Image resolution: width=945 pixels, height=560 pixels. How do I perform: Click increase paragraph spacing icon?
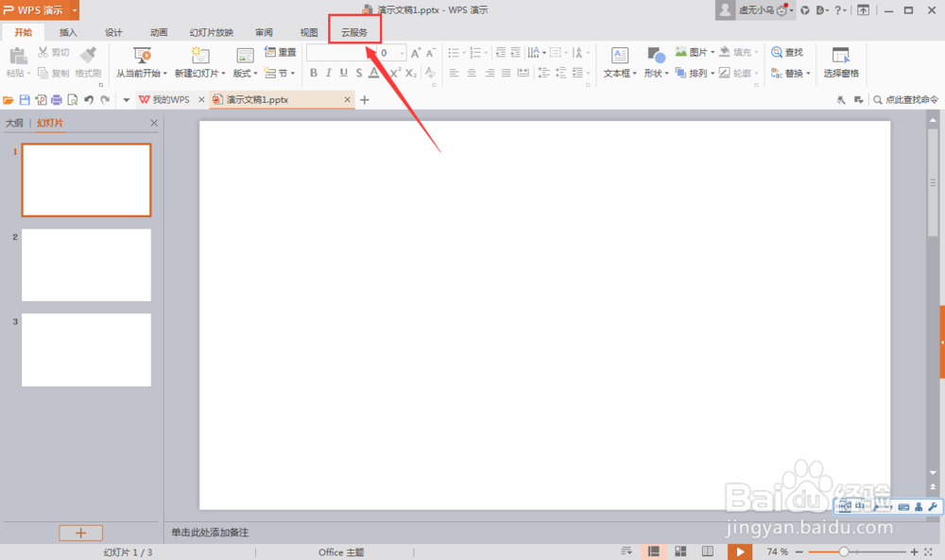pyautogui.click(x=560, y=73)
